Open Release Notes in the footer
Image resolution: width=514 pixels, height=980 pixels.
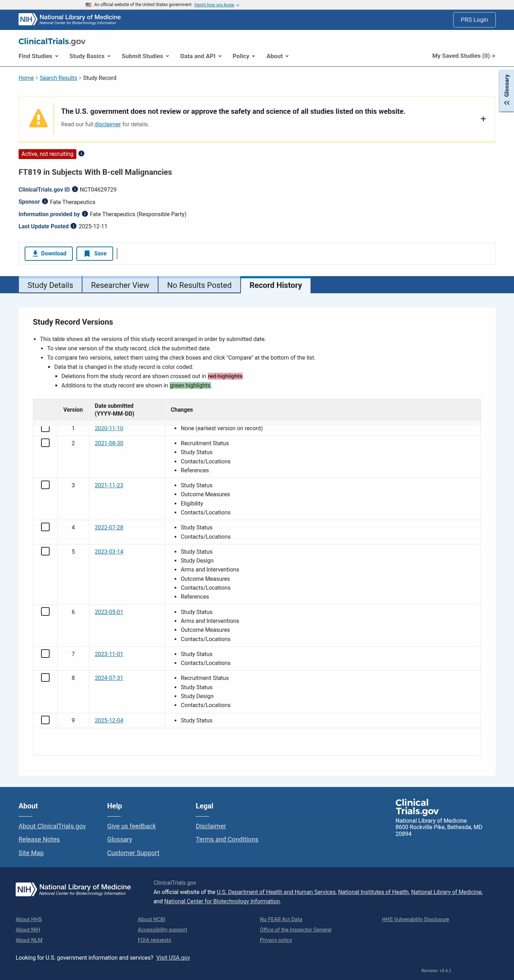tap(39, 839)
